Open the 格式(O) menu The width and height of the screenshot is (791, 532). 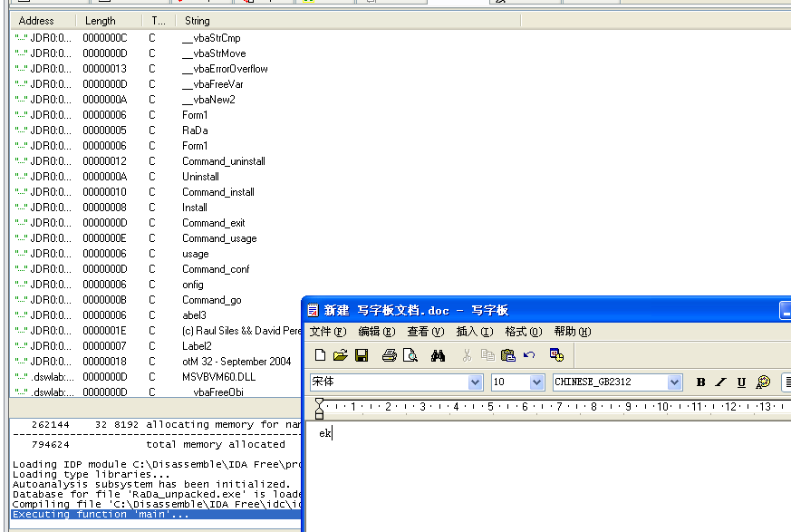coord(524,332)
